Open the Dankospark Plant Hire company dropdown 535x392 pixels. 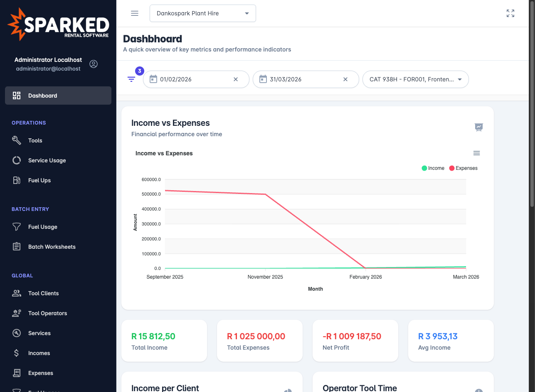202,13
